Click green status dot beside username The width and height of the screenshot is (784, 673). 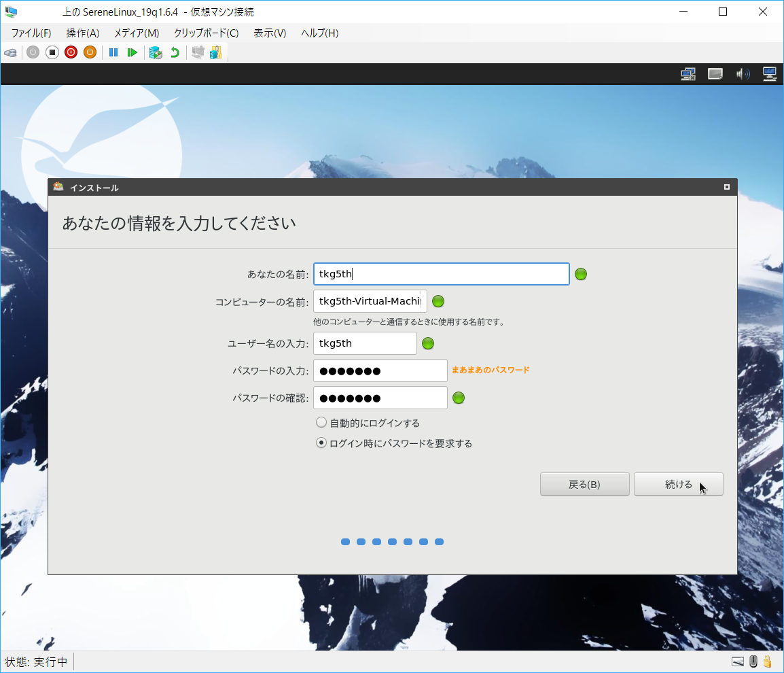coord(428,343)
